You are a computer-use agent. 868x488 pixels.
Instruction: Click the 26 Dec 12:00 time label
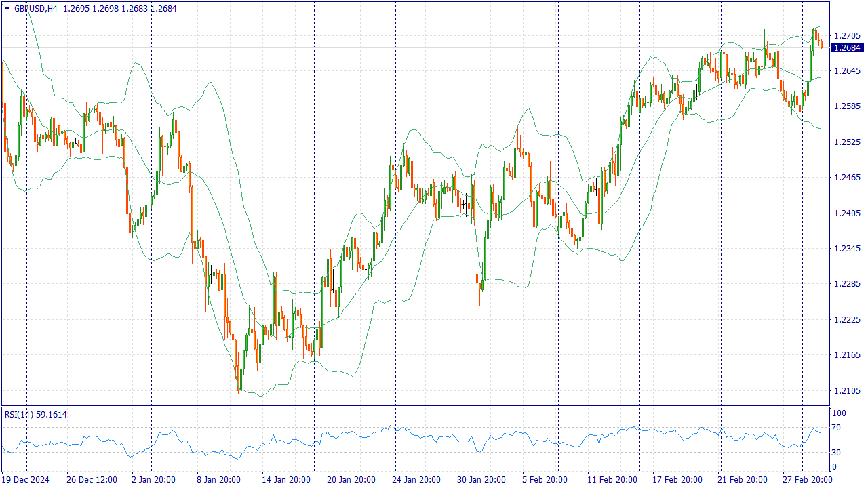(x=91, y=480)
